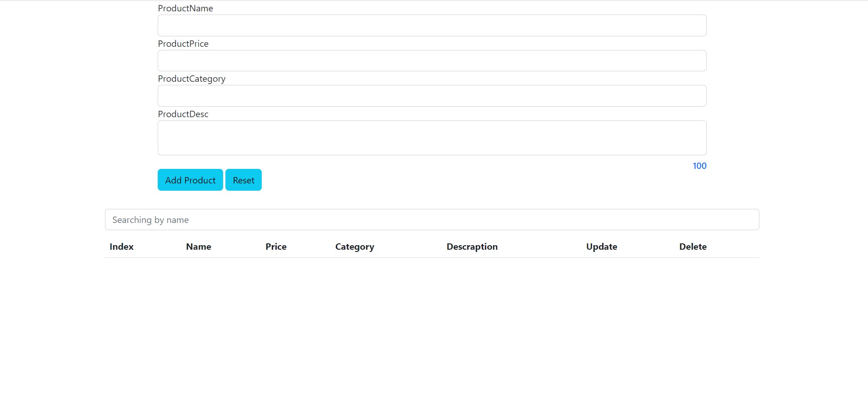Click the Index column header
Viewport: 868px width, 405px height.
click(x=121, y=247)
